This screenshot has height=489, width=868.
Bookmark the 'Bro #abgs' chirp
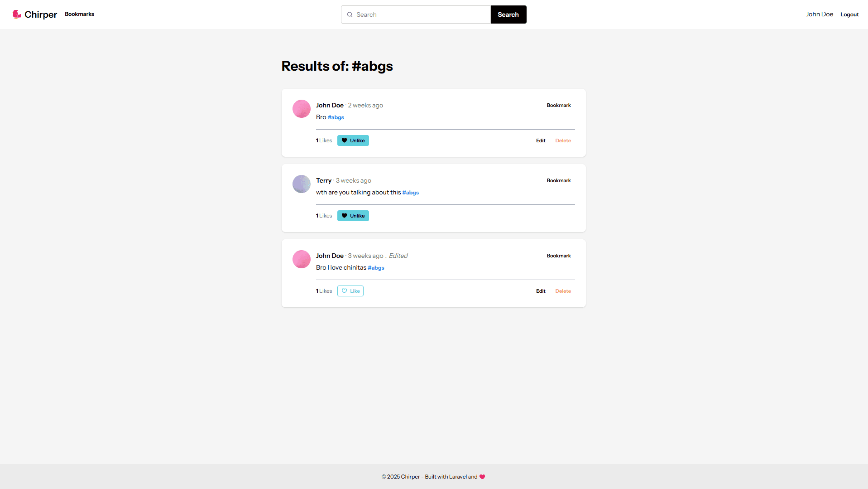coord(558,105)
